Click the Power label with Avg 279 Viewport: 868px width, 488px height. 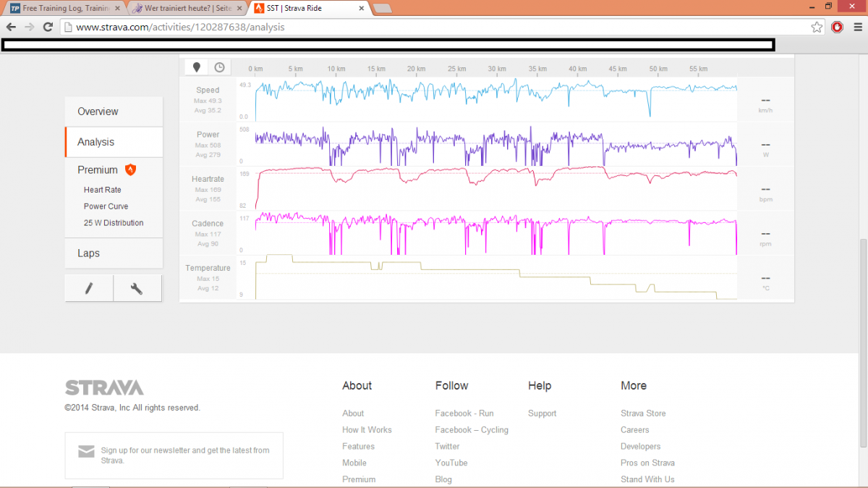tap(208, 144)
